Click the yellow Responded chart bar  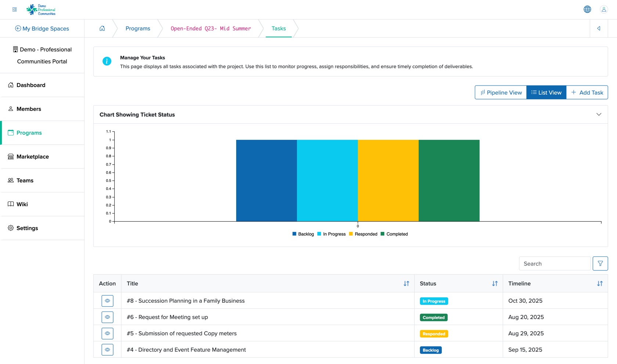pos(388,181)
